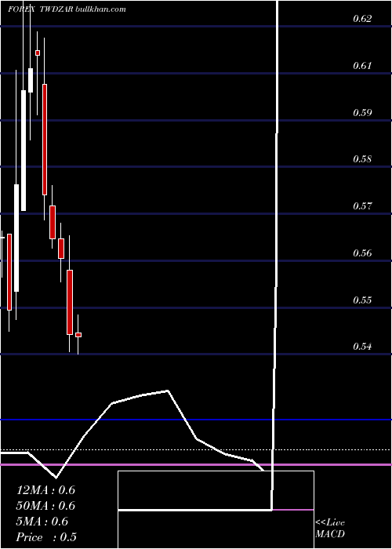Image resolution: width=392 pixels, height=549 pixels.
Task: Click the '50MA : 0.6' indicator value
Action: 45,506
